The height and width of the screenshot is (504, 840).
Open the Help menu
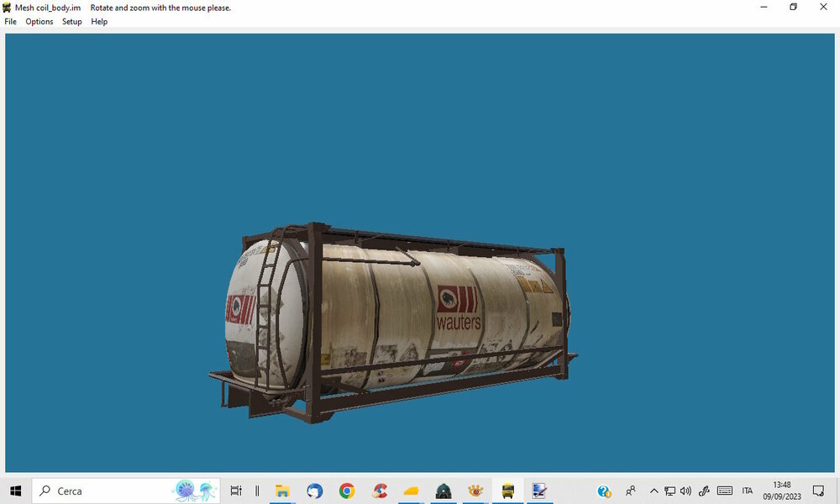click(x=99, y=22)
